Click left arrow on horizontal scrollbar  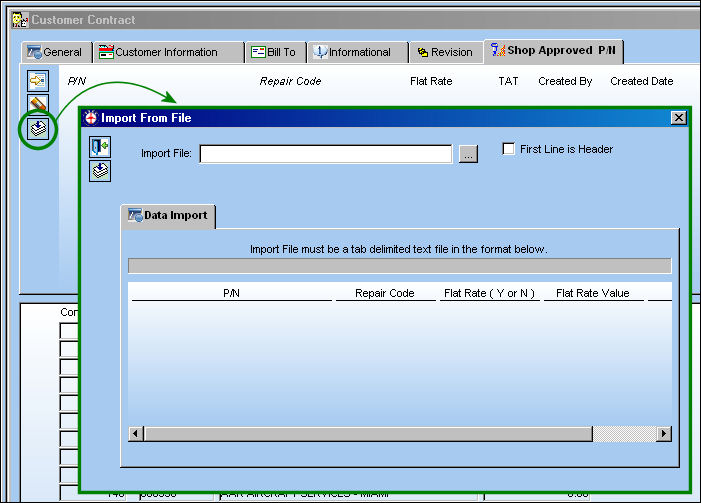(x=136, y=434)
